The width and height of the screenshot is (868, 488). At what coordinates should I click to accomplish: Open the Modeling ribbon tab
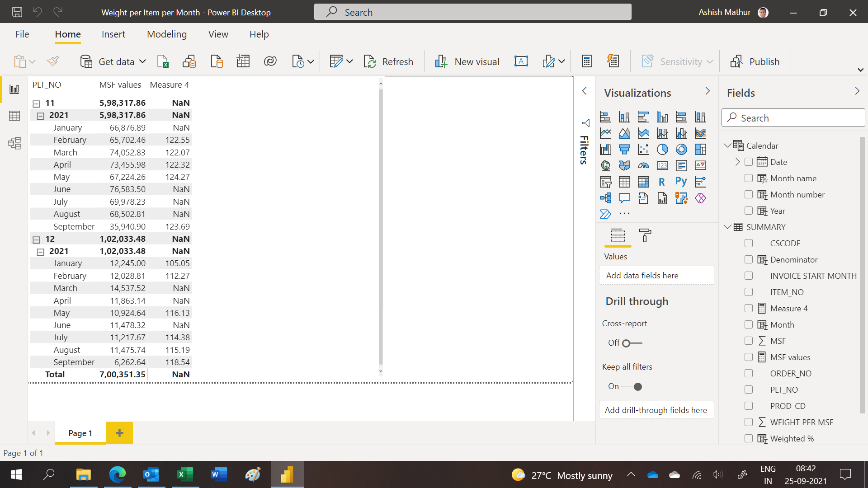[167, 34]
